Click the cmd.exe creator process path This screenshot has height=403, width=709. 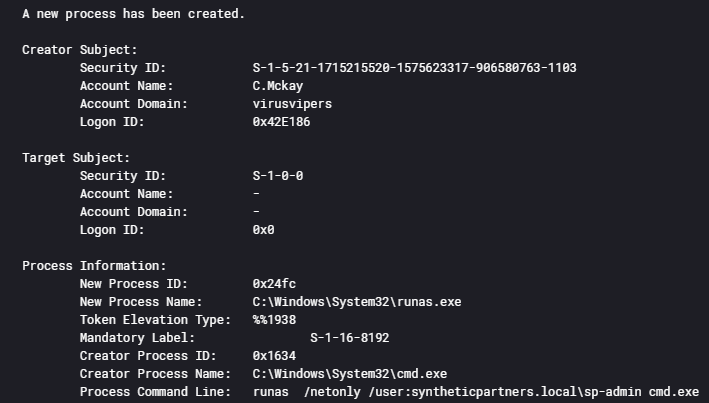[350, 374]
